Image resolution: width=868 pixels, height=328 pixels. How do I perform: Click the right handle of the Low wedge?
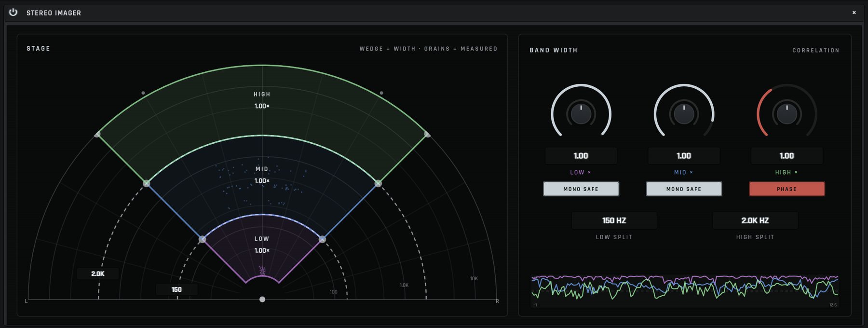pyautogui.click(x=322, y=239)
